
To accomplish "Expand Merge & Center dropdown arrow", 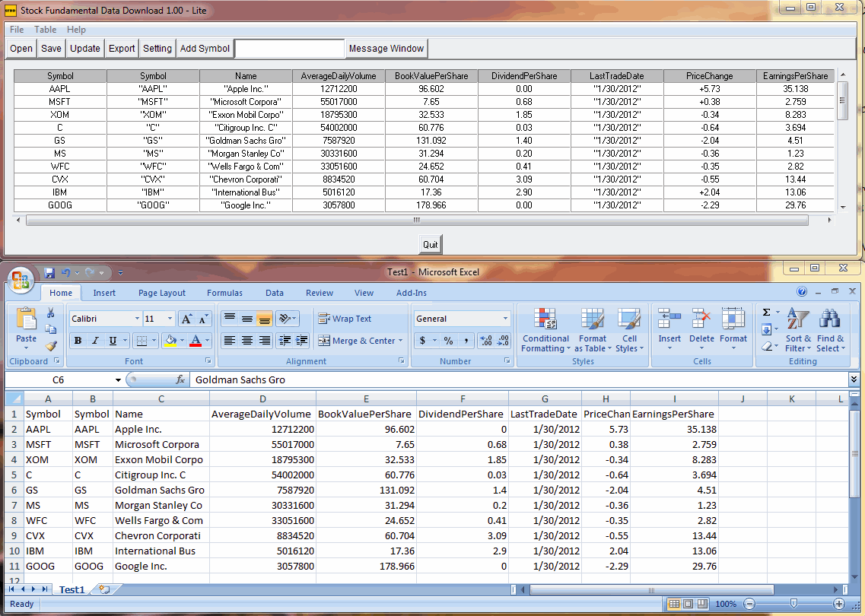I will click(x=400, y=341).
